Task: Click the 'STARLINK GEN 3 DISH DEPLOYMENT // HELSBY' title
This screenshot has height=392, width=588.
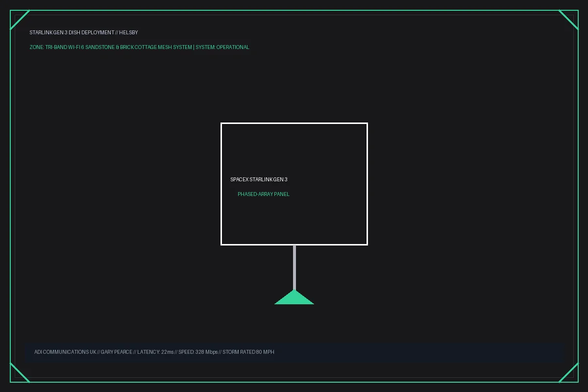Action: pos(84,32)
